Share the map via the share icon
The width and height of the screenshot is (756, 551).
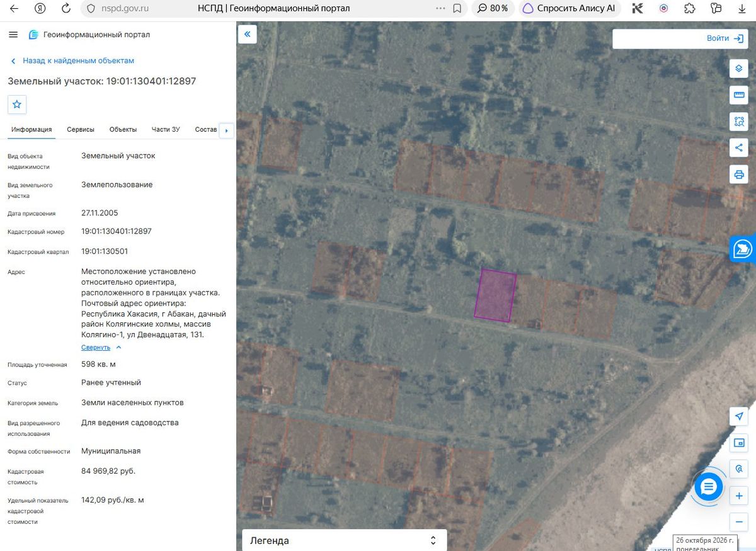[x=738, y=148]
